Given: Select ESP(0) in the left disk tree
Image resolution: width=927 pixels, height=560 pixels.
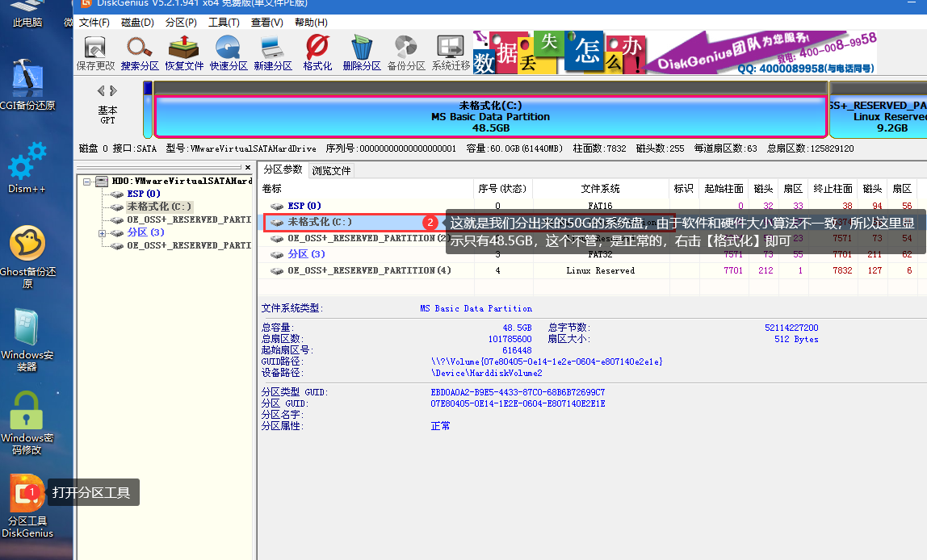Looking at the screenshot, I should coord(144,194).
